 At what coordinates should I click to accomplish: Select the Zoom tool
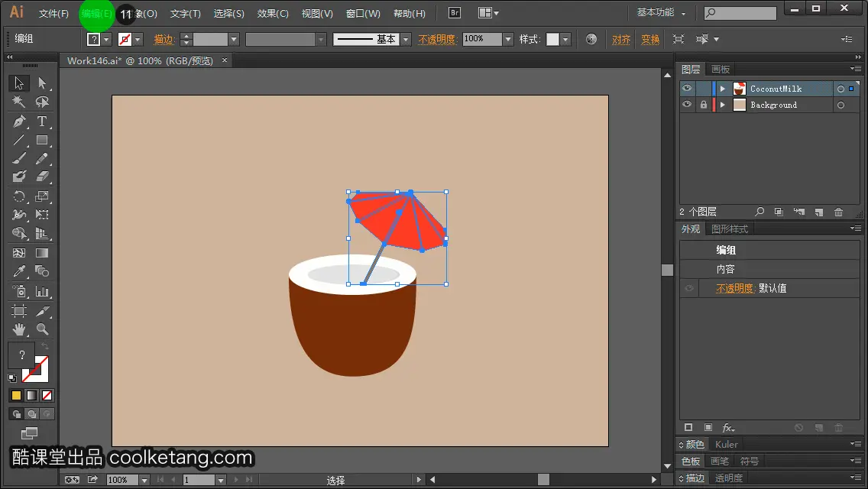tap(42, 329)
